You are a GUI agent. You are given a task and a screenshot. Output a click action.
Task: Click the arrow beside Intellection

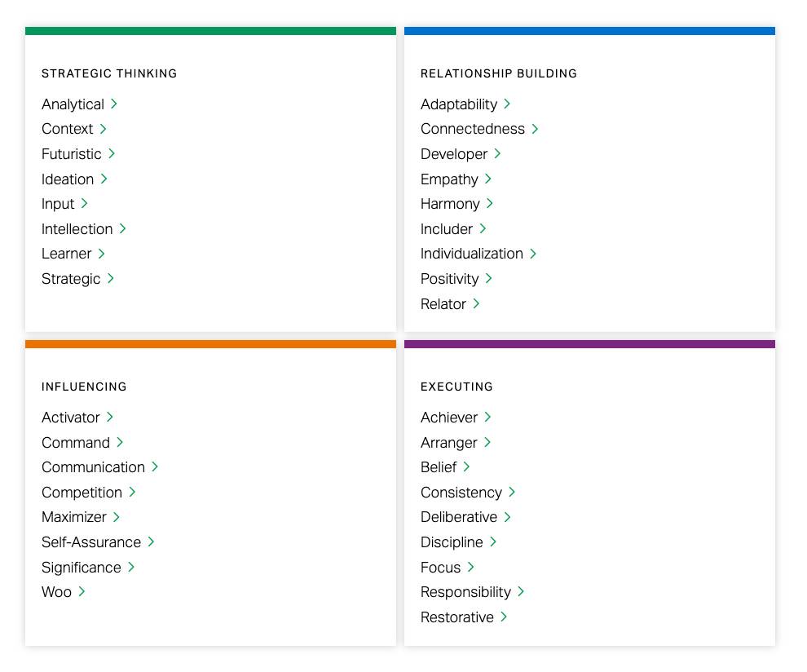[x=123, y=229]
